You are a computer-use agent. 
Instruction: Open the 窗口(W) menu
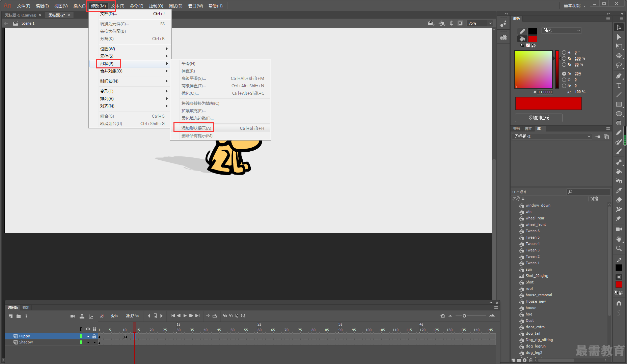tap(195, 6)
